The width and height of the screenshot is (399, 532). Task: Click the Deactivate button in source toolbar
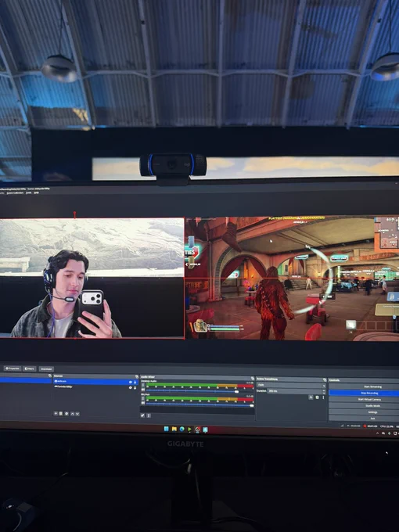coord(46,369)
